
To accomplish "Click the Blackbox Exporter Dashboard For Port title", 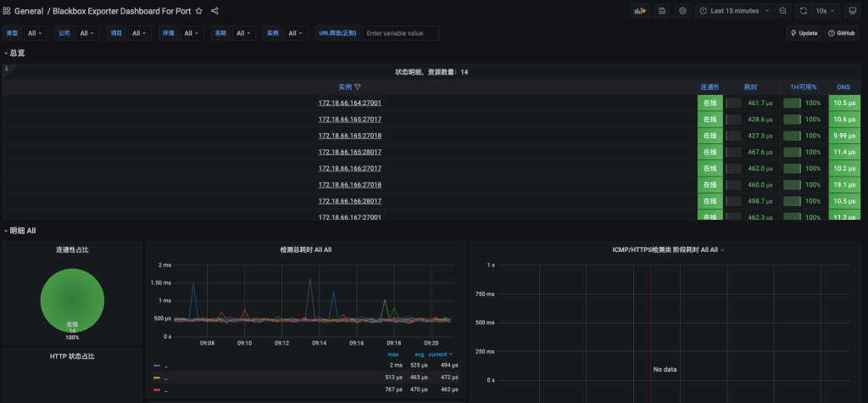I will coord(122,11).
